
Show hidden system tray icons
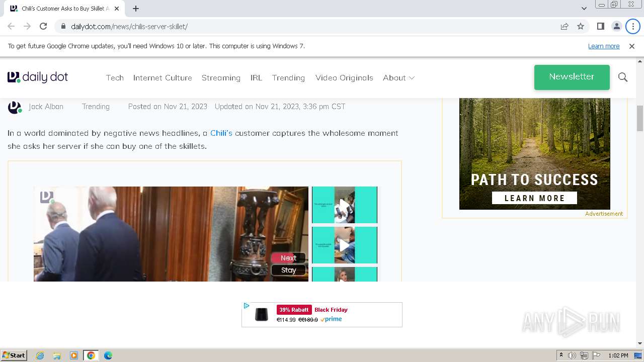pyautogui.click(x=561, y=355)
